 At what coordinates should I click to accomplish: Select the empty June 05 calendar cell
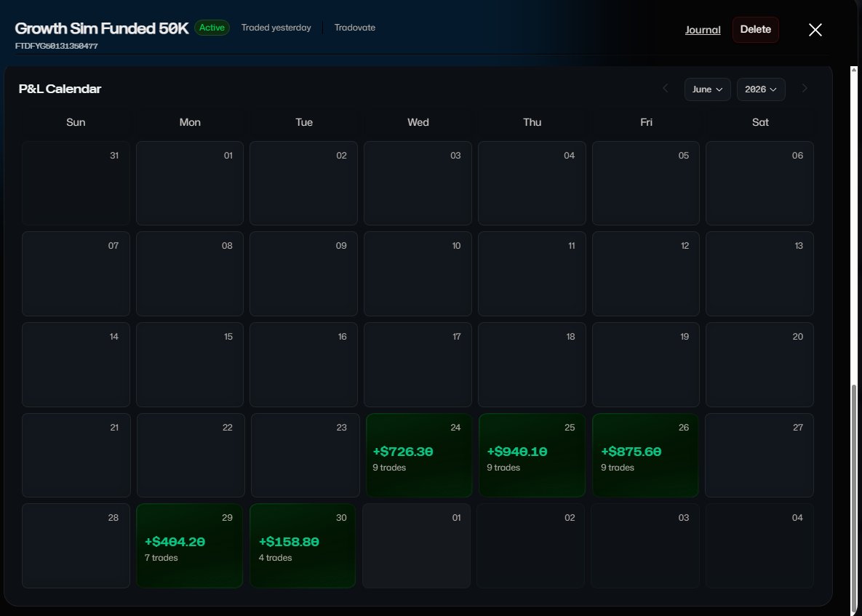(x=646, y=183)
